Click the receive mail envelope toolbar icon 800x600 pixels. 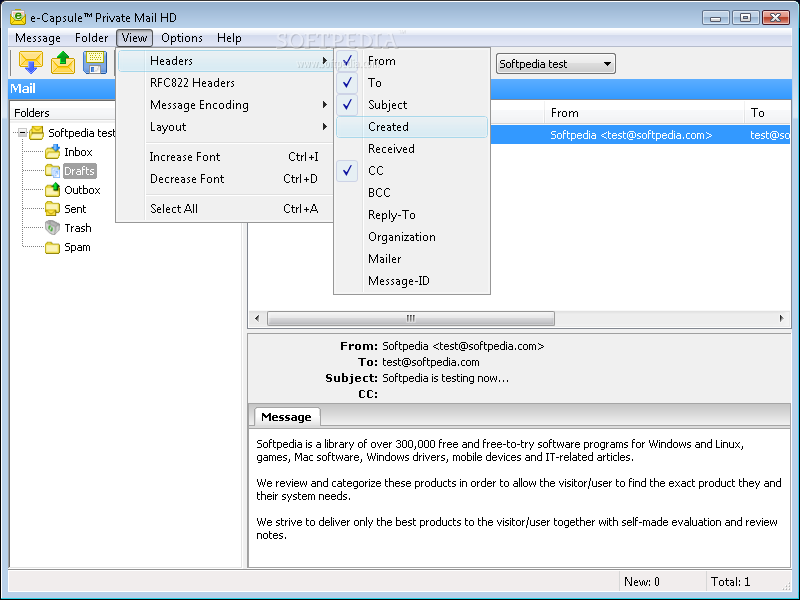(31, 62)
